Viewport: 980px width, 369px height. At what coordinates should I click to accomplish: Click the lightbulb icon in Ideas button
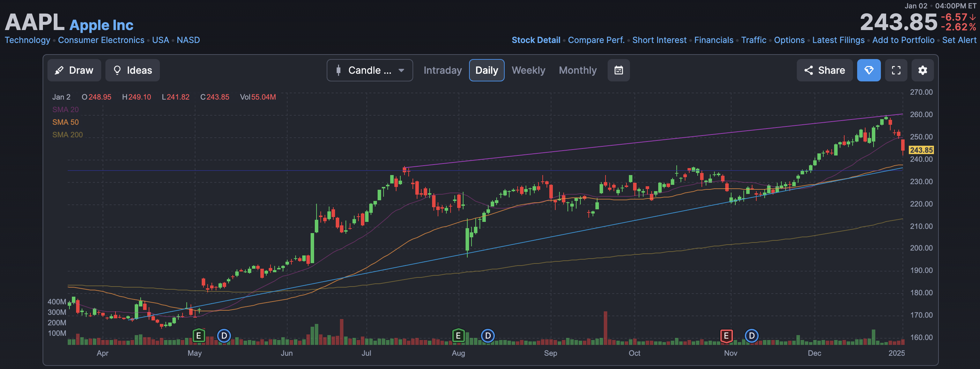(117, 70)
